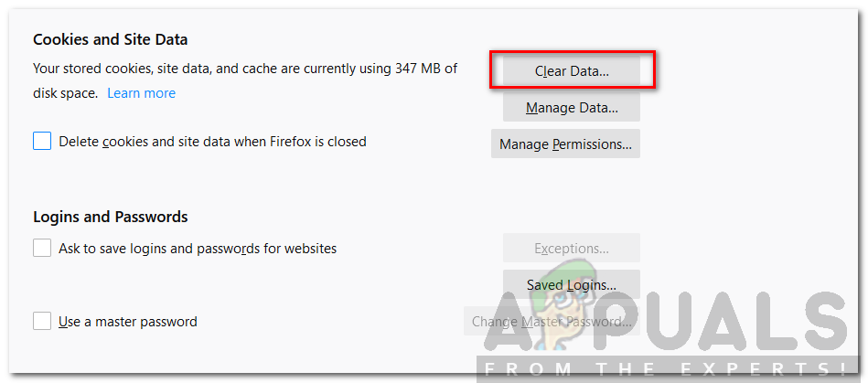Image resolution: width=868 pixels, height=383 pixels.
Task: Check the Use a master password box
Action: (x=42, y=321)
